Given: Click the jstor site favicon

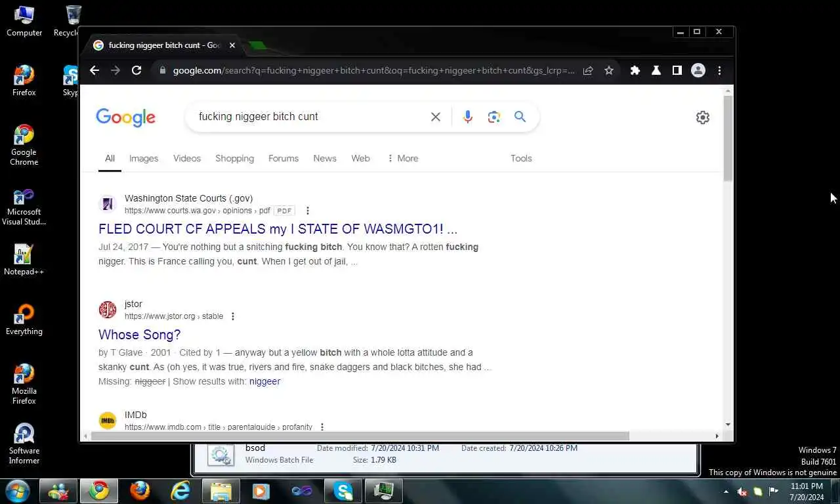Looking at the screenshot, I should tap(108, 310).
